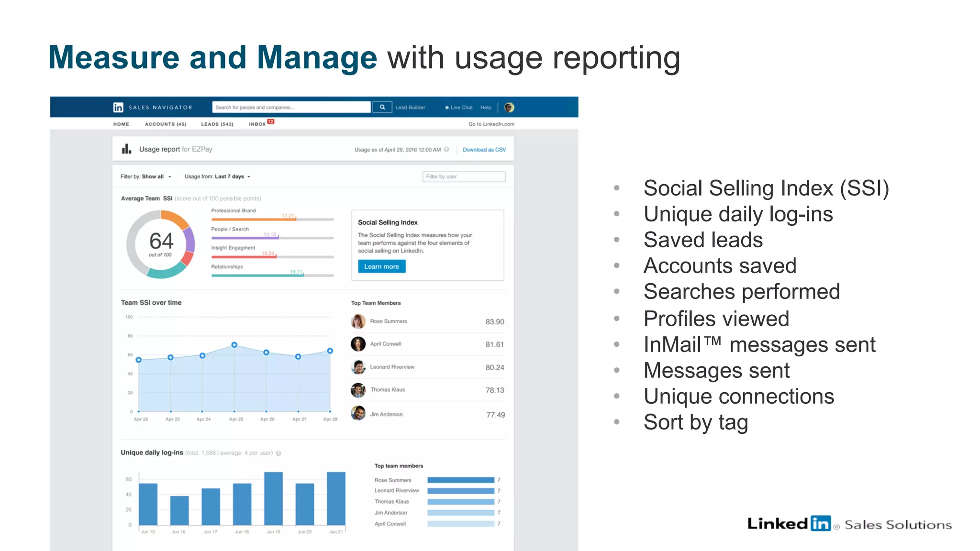Click the Jun 19 log-ins bar
This screenshot has height=551, width=980.
273,499
